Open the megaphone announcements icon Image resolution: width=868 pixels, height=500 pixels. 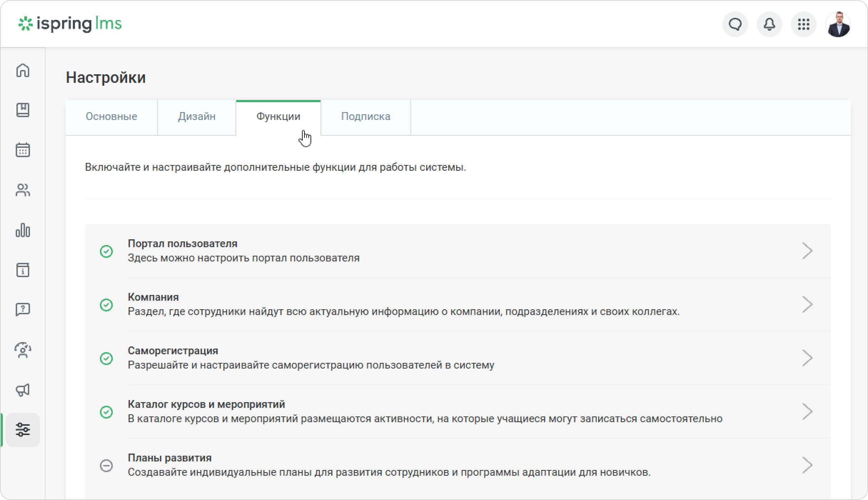tap(23, 390)
